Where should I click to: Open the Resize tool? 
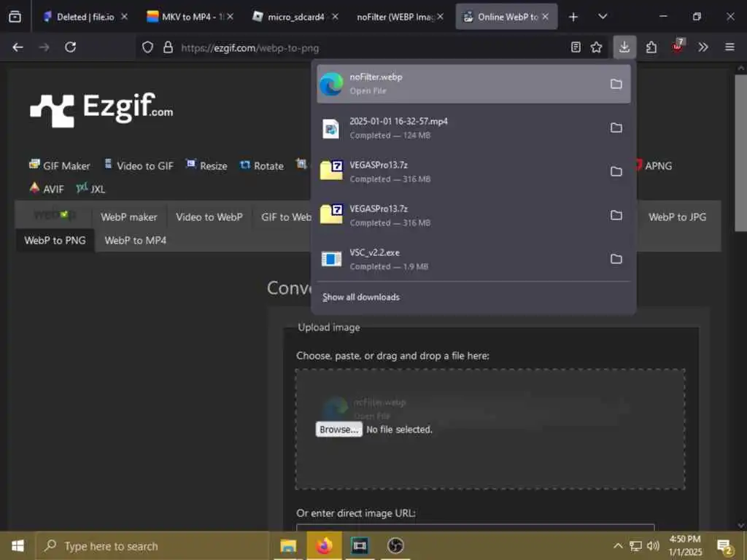point(206,166)
